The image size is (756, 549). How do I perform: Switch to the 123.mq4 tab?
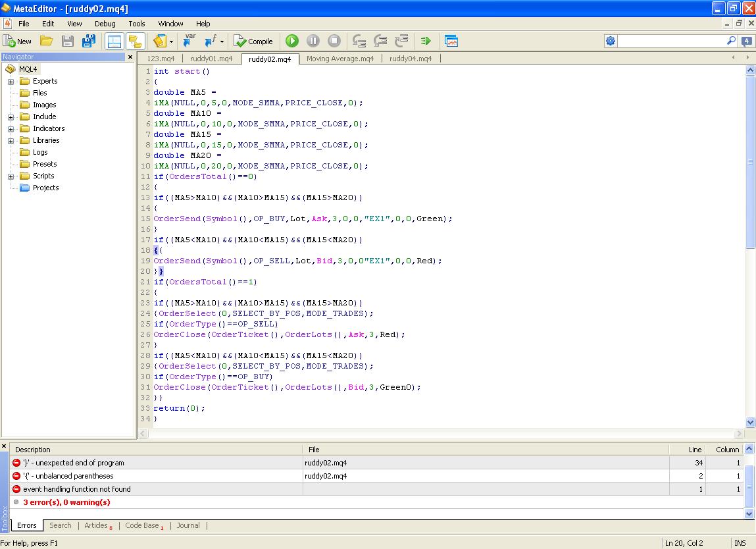161,59
